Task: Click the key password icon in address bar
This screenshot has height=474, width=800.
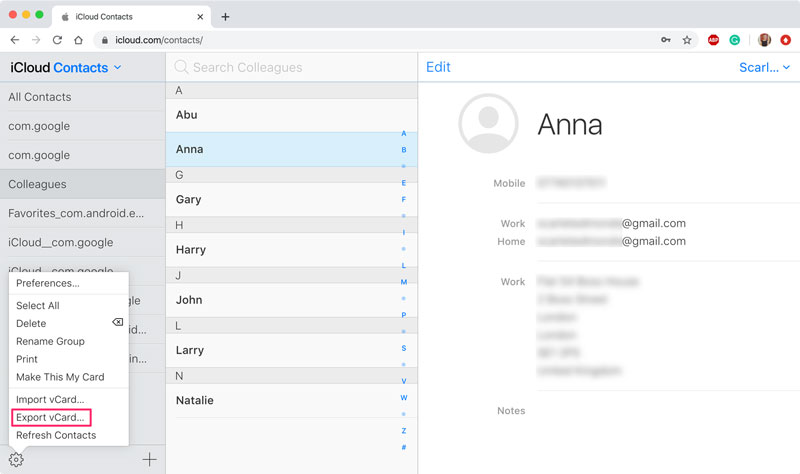Action: [665, 40]
